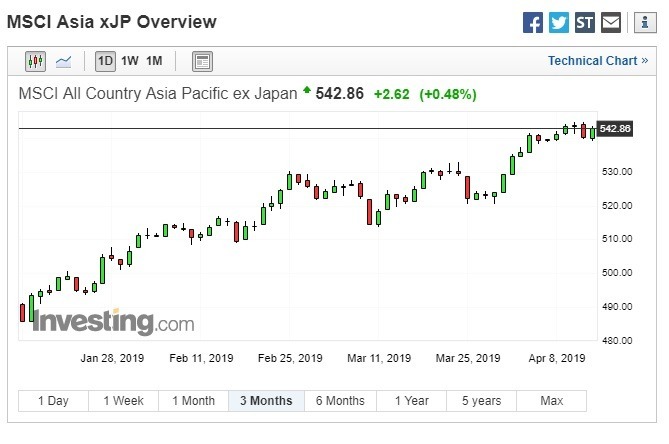
Task: Click the Mar 25, 2019 axis label
Action: (468, 358)
